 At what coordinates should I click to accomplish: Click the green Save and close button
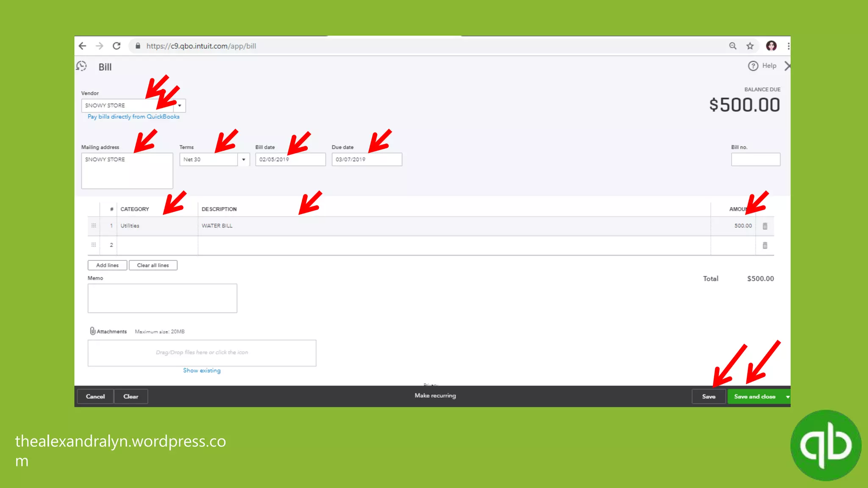(x=754, y=397)
